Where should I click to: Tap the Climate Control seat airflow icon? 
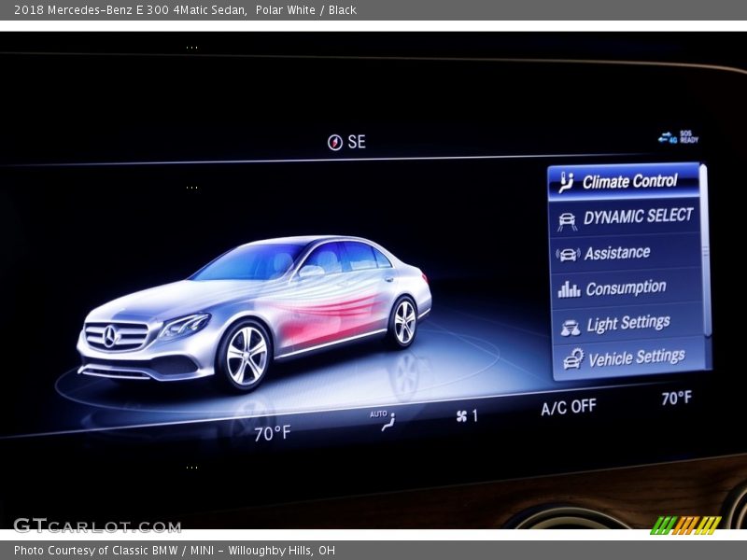pos(566,183)
